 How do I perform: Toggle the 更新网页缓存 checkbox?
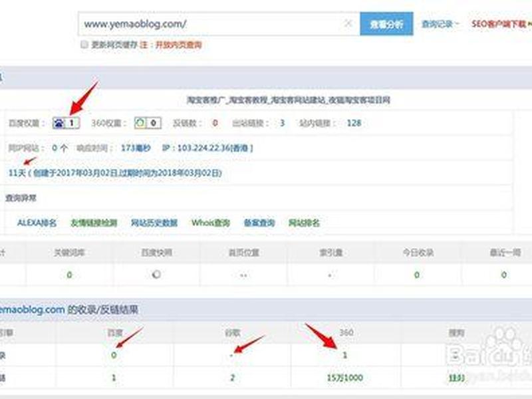(x=84, y=45)
